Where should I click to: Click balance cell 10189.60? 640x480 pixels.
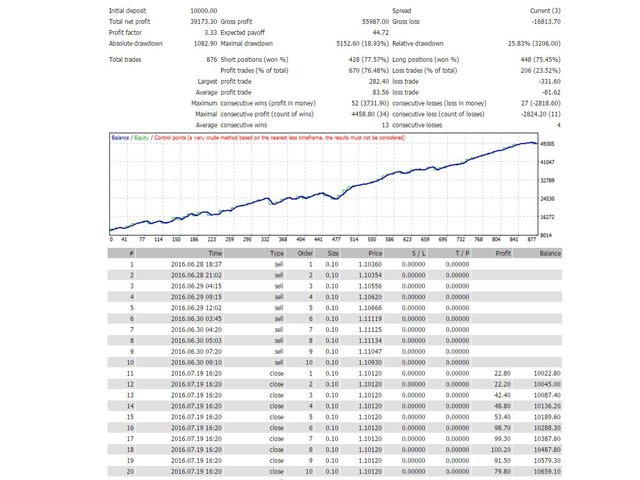(x=547, y=417)
